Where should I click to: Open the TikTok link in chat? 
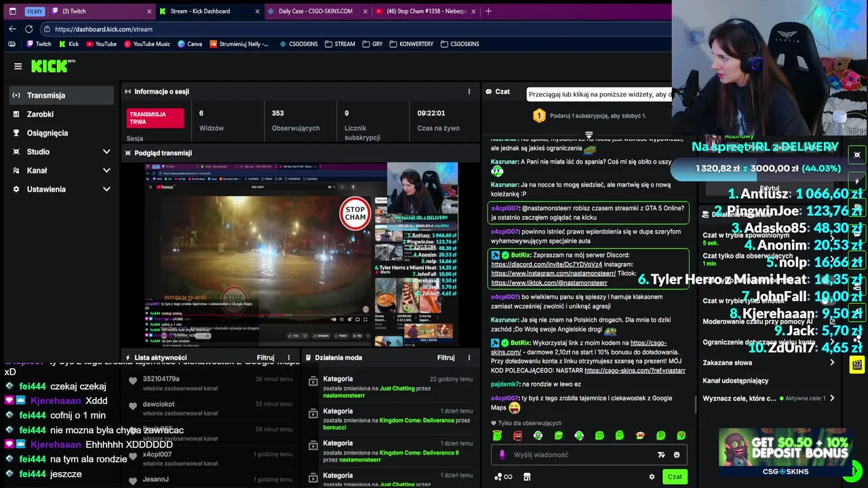click(x=549, y=283)
